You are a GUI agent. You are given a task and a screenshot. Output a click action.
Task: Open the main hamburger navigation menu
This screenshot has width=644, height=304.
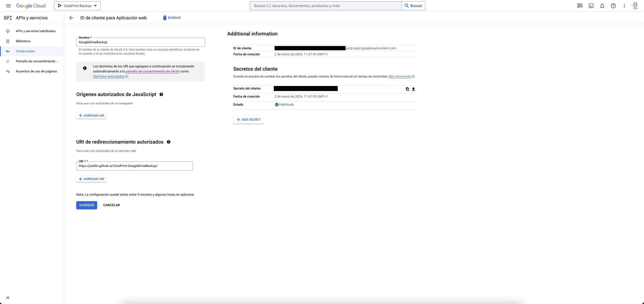tap(8, 6)
